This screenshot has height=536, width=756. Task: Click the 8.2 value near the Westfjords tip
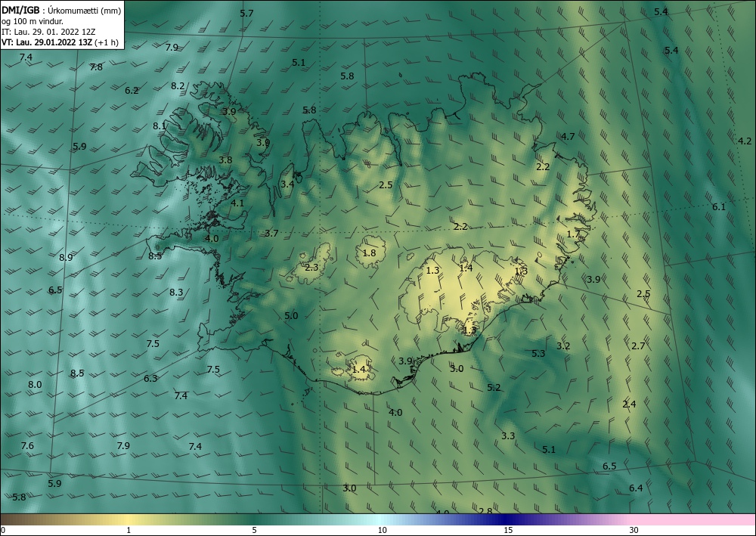point(178,85)
